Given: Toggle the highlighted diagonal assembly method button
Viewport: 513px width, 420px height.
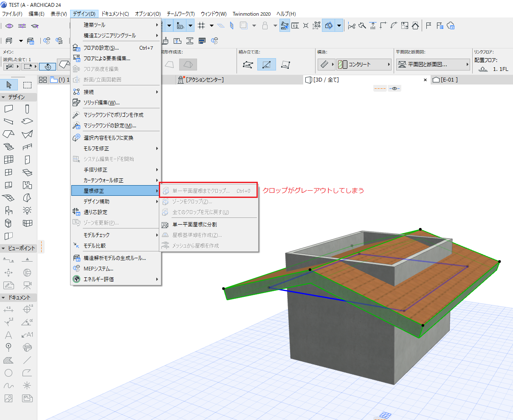Looking at the screenshot, I should coord(266,65).
